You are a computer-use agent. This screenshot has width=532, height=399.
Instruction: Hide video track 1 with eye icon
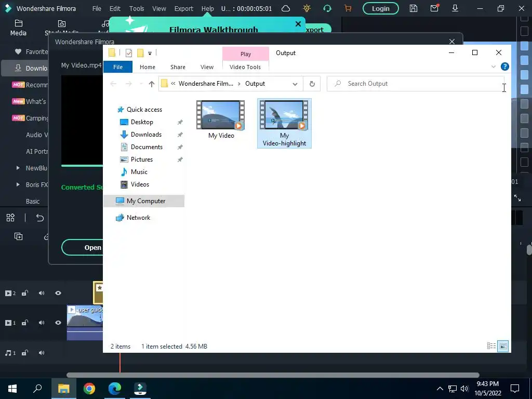click(x=58, y=323)
